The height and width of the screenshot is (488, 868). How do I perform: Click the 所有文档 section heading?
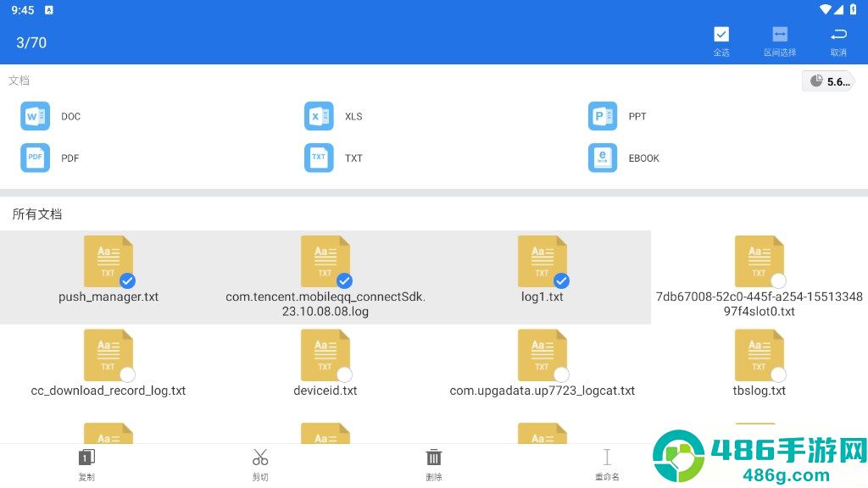click(37, 214)
